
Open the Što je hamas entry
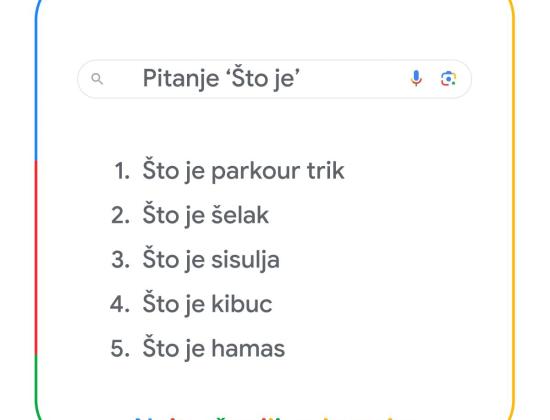coord(214,348)
